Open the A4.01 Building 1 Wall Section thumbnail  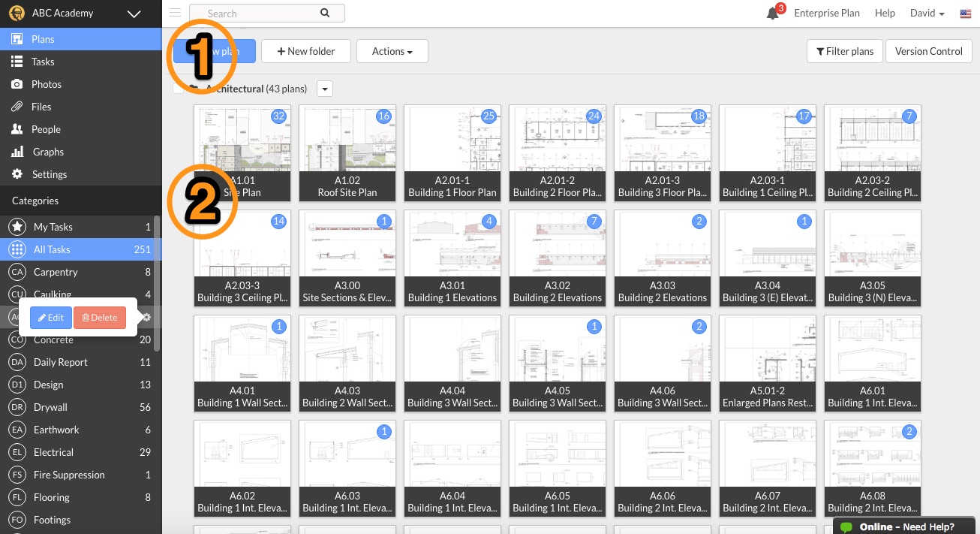point(242,364)
